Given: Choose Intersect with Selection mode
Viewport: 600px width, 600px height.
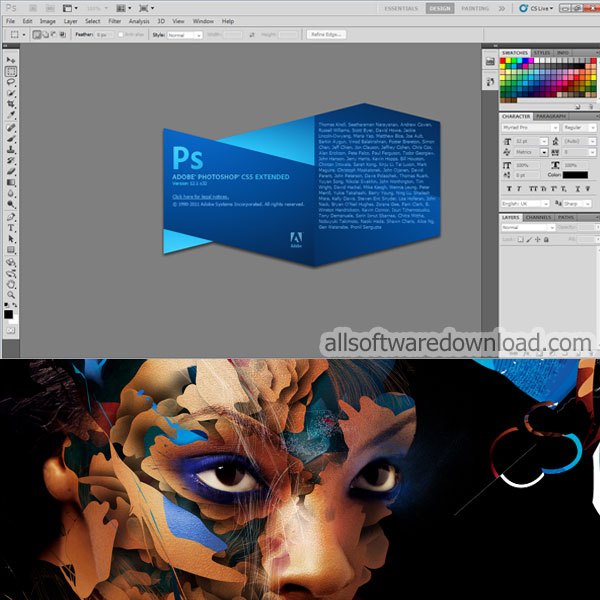Looking at the screenshot, I should click(x=62, y=35).
